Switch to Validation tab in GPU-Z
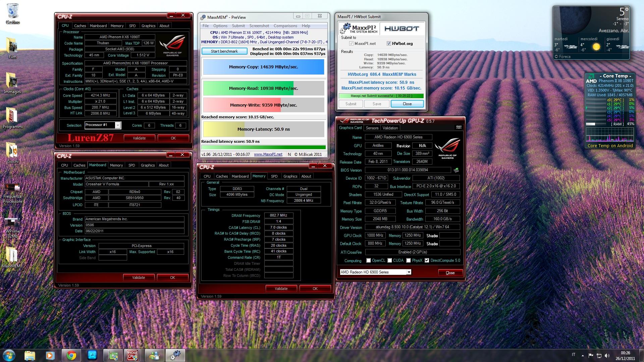This screenshot has height=362, width=644. 390,128
